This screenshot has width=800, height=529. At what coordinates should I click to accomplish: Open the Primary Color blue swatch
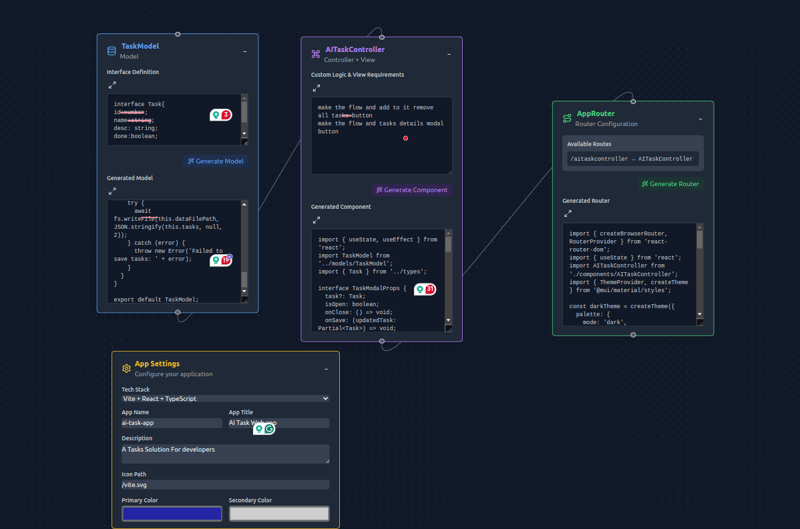click(172, 513)
